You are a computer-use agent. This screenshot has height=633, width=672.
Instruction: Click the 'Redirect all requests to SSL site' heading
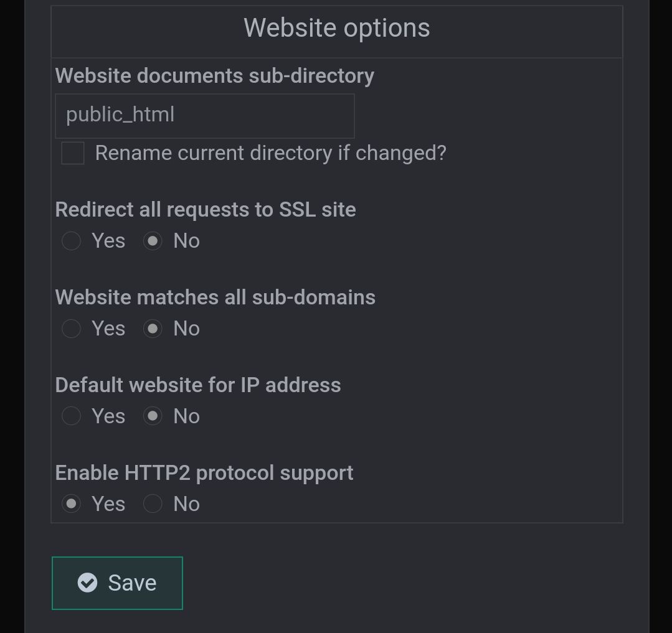[x=206, y=210]
